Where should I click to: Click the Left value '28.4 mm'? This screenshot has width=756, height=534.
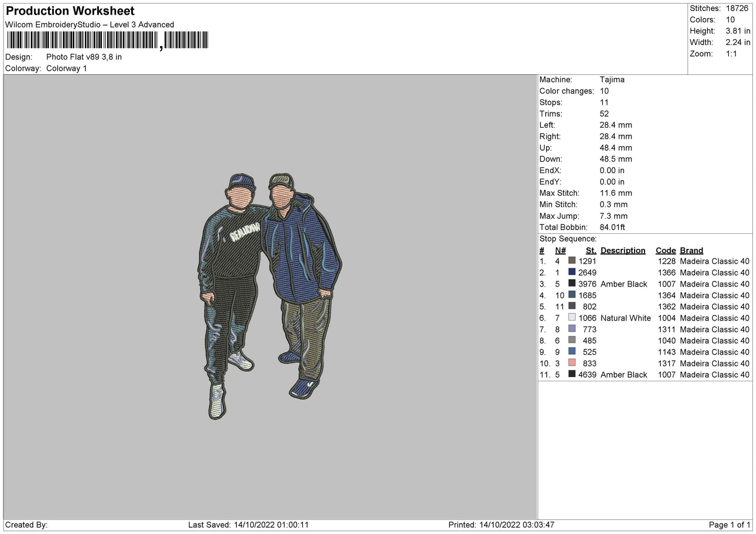click(x=616, y=125)
